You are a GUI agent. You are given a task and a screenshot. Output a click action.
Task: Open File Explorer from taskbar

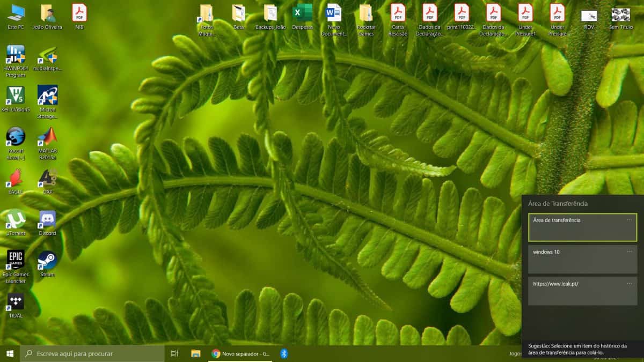click(x=196, y=353)
